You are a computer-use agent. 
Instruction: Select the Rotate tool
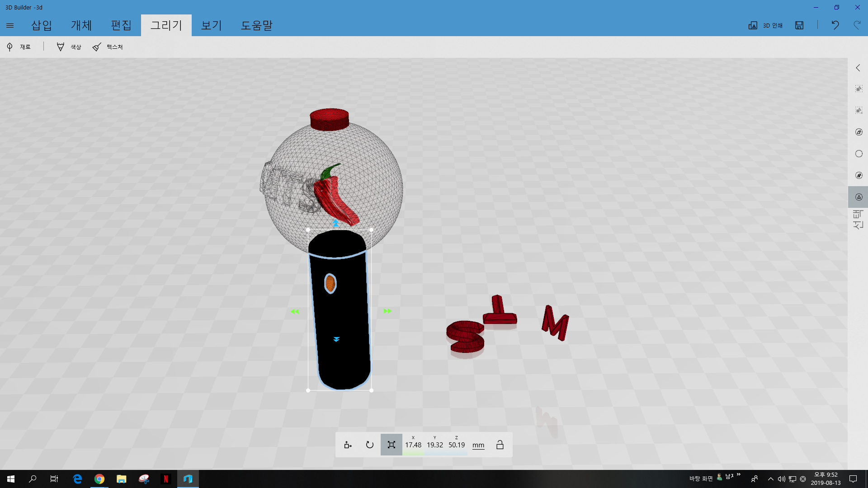[x=369, y=445]
